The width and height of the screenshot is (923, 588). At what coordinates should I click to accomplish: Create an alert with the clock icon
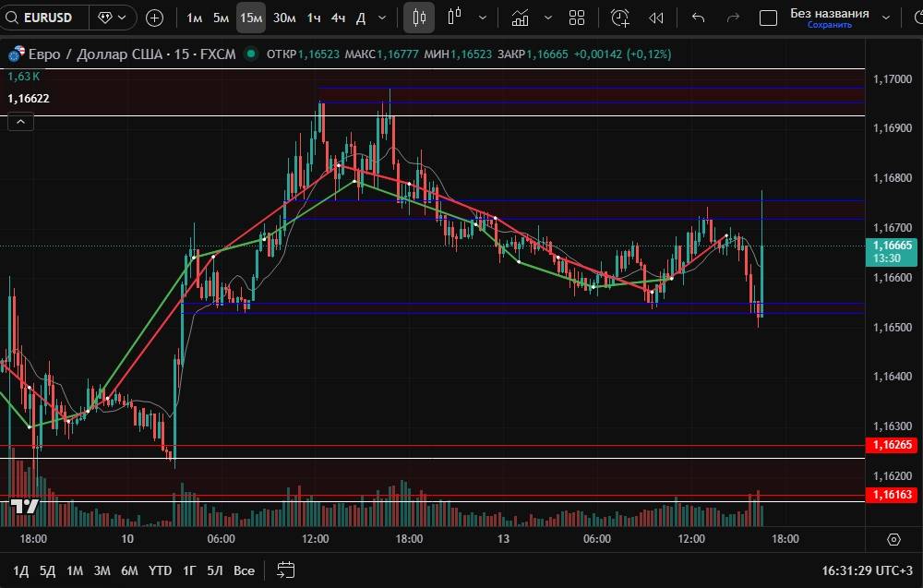pyautogui.click(x=619, y=18)
